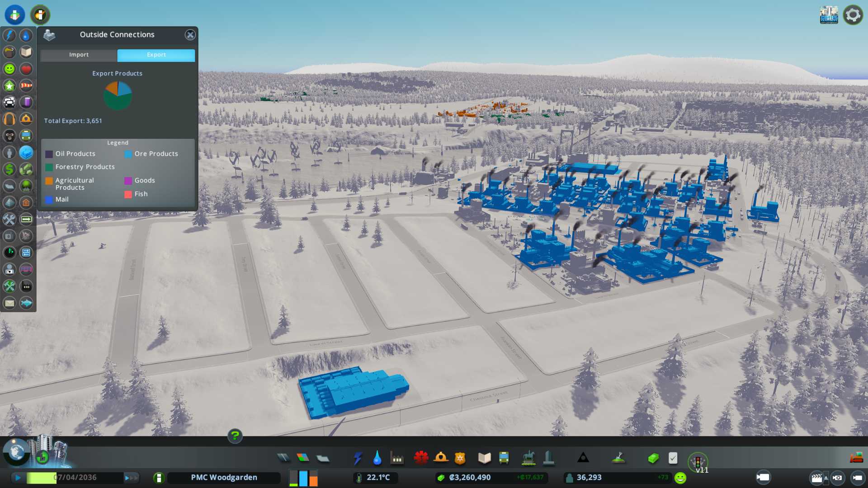
Task: Open the Traffic Manager traffic-light icon
Action: 698,462
